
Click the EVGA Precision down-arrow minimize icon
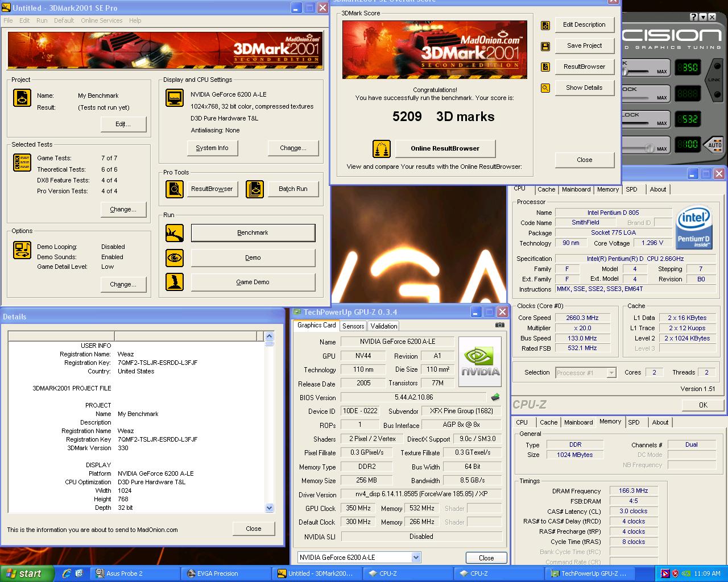(704, 18)
